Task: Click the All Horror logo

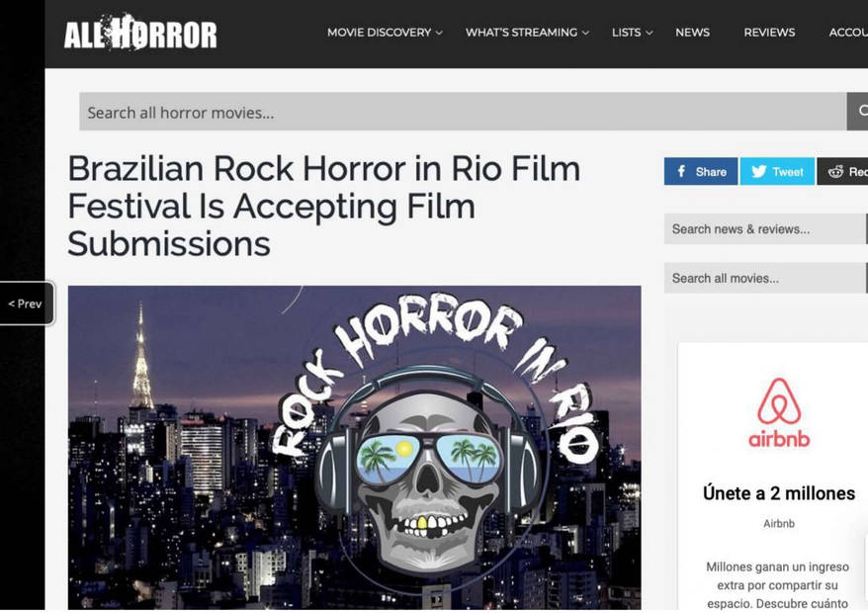Action: [x=140, y=33]
